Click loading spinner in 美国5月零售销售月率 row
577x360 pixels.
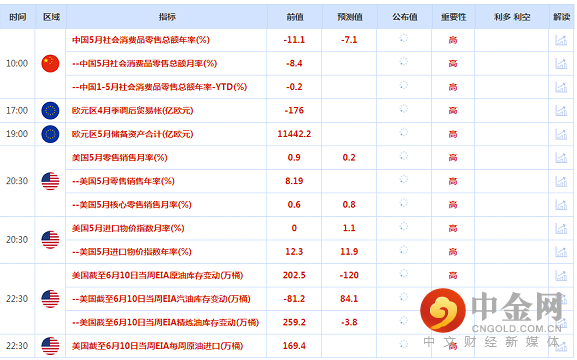click(404, 156)
